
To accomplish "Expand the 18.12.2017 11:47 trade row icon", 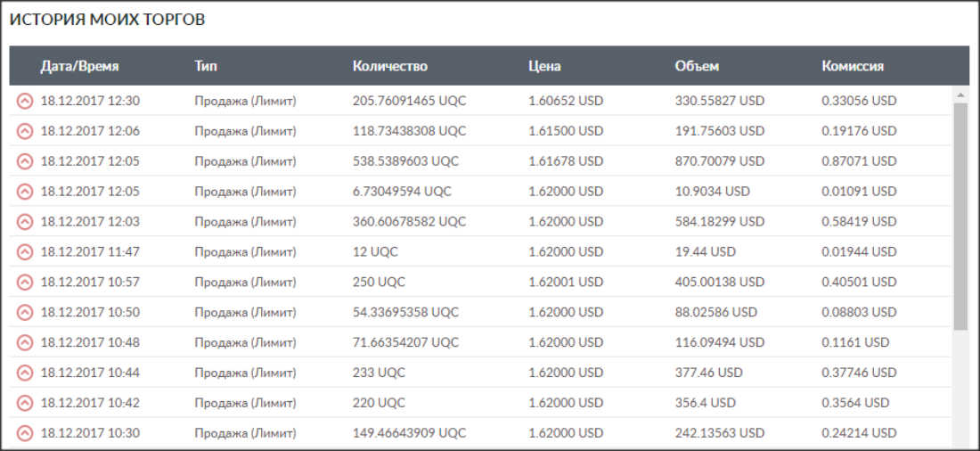I will coord(24,251).
